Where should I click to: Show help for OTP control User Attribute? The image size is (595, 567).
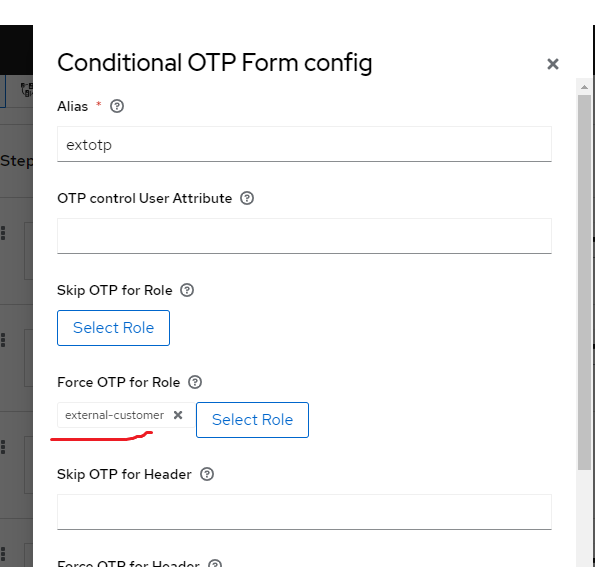(x=247, y=198)
